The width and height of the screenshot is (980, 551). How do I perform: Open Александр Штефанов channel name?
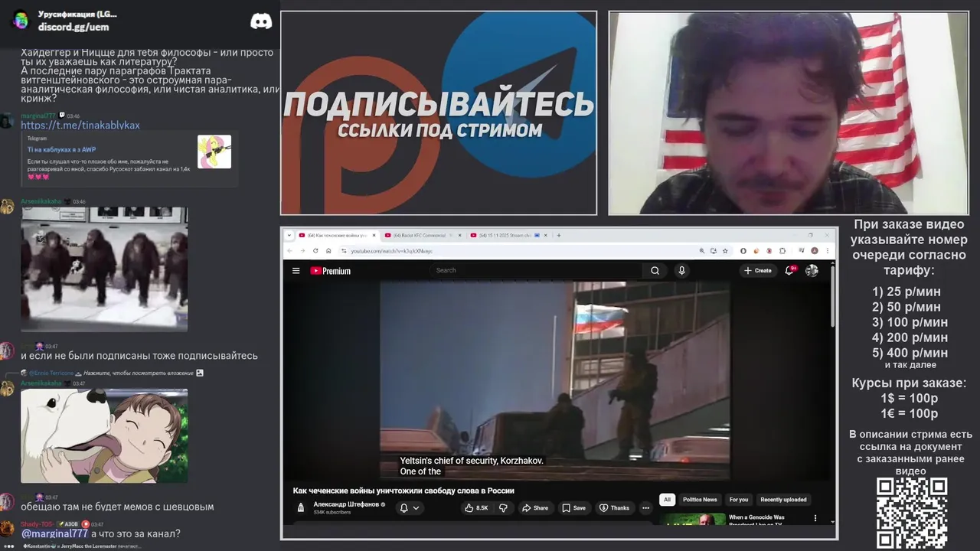pos(347,504)
